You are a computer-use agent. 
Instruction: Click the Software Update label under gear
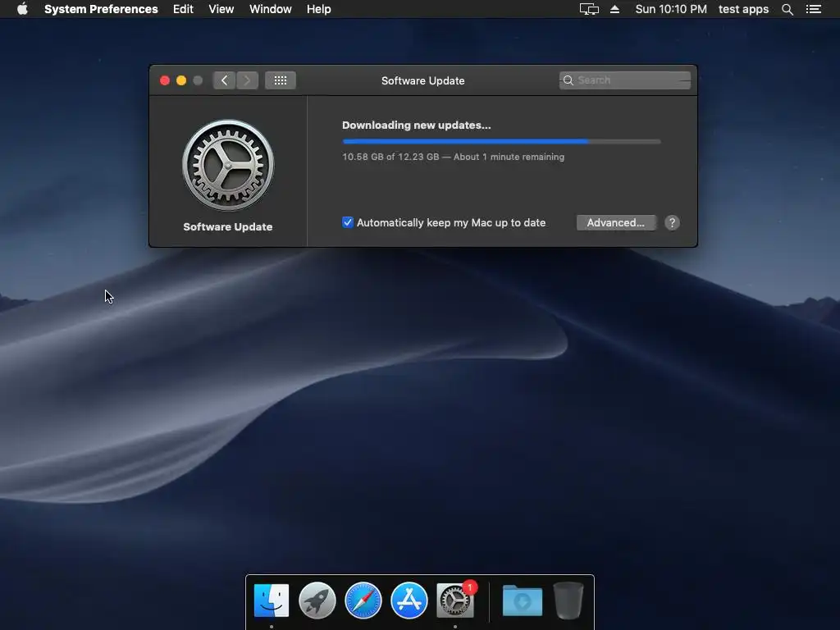[x=228, y=226]
